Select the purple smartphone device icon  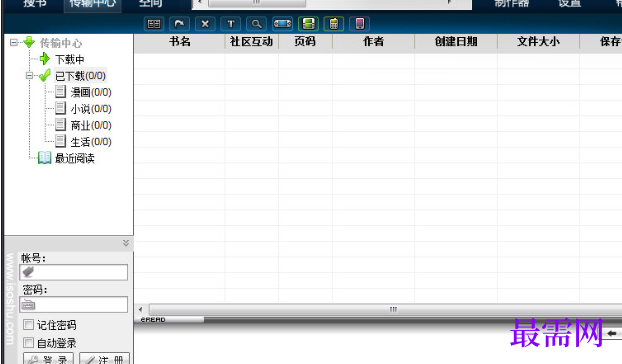click(360, 24)
